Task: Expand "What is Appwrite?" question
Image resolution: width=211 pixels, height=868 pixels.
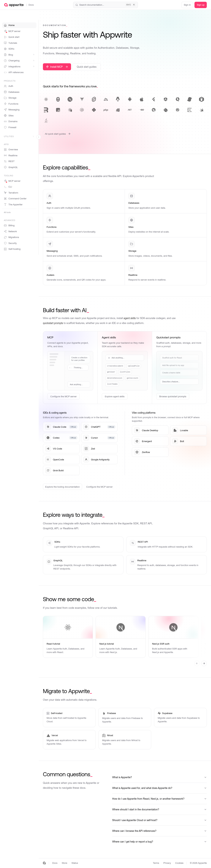Action: tap(159, 777)
